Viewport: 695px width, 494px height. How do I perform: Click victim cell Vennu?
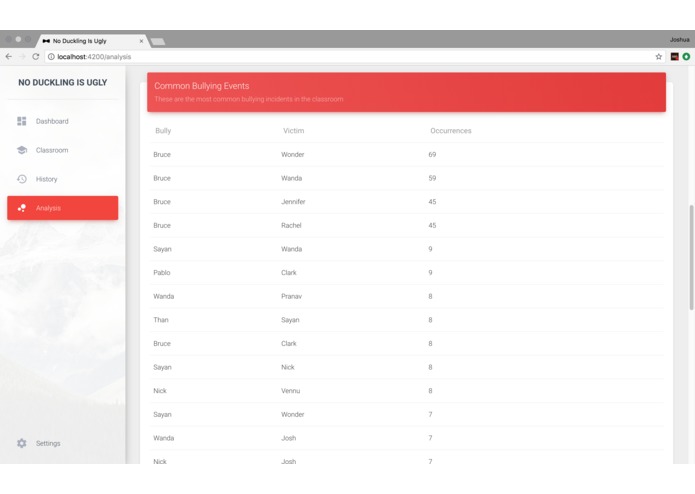(290, 391)
